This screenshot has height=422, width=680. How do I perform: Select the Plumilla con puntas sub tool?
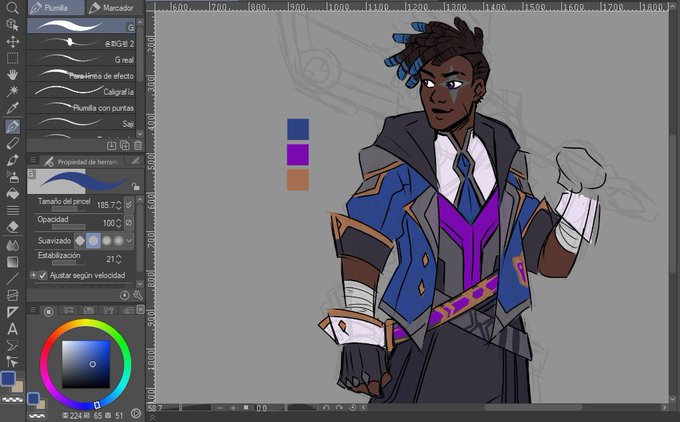(x=82, y=107)
